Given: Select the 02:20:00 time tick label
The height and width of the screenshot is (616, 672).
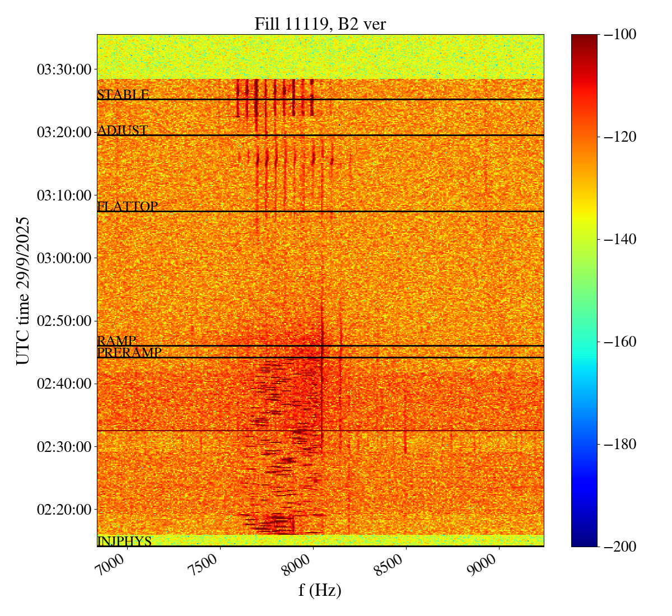Looking at the screenshot, I should tap(63, 510).
